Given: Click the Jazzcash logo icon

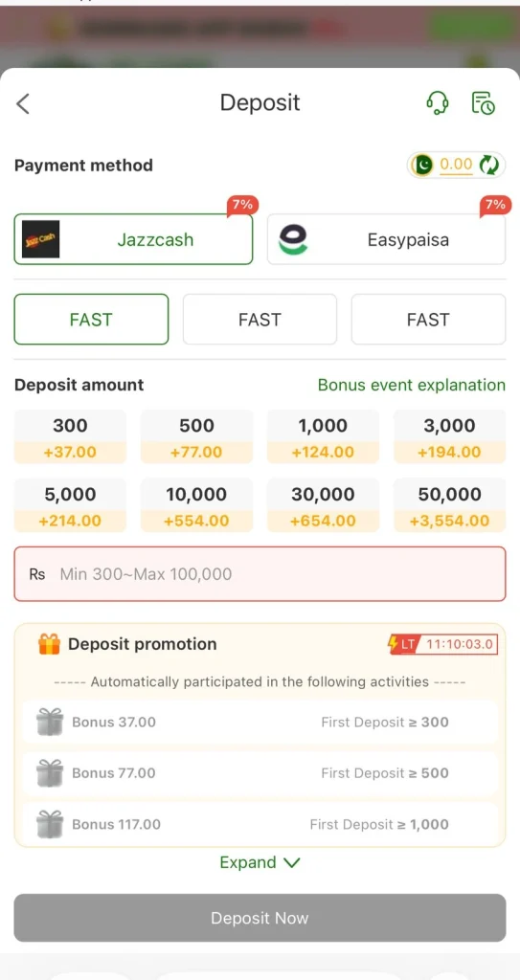Looking at the screenshot, I should point(40,239).
